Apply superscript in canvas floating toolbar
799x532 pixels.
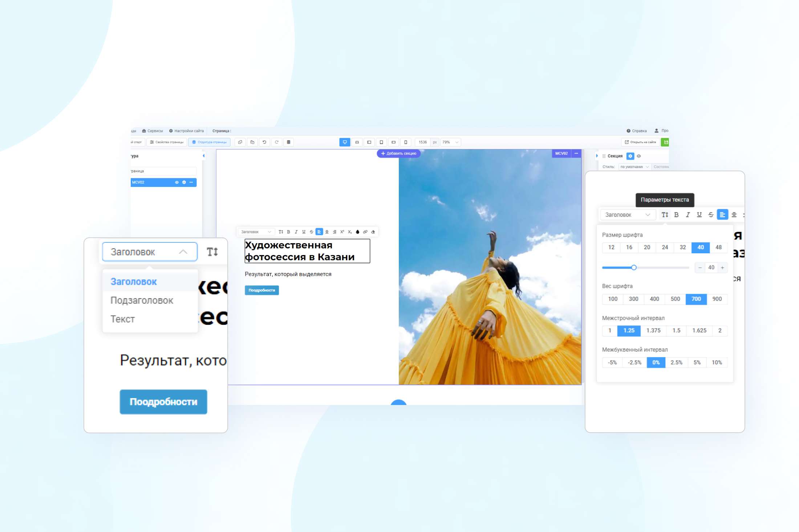pos(342,232)
